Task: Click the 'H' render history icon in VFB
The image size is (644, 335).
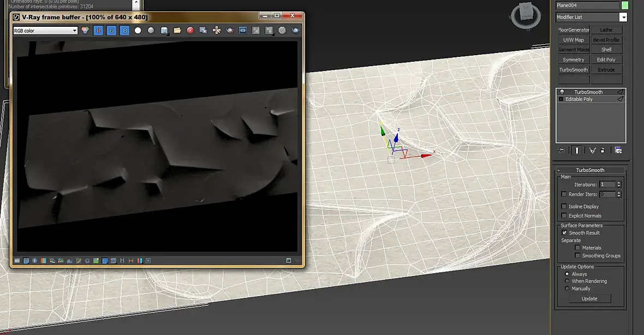Action: pyautogui.click(x=122, y=261)
